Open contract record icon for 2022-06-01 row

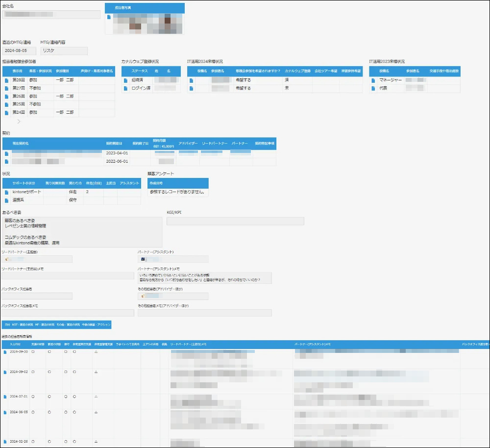(6, 162)
